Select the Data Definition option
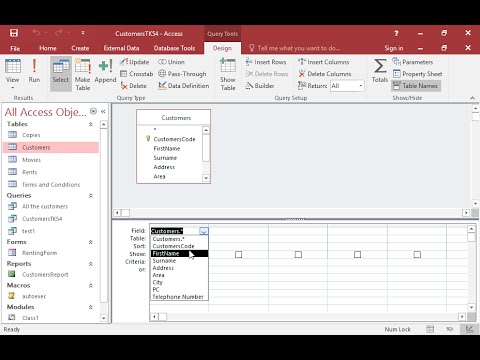Viewport: 480px width, 360px height. click(x=184, y=86)
